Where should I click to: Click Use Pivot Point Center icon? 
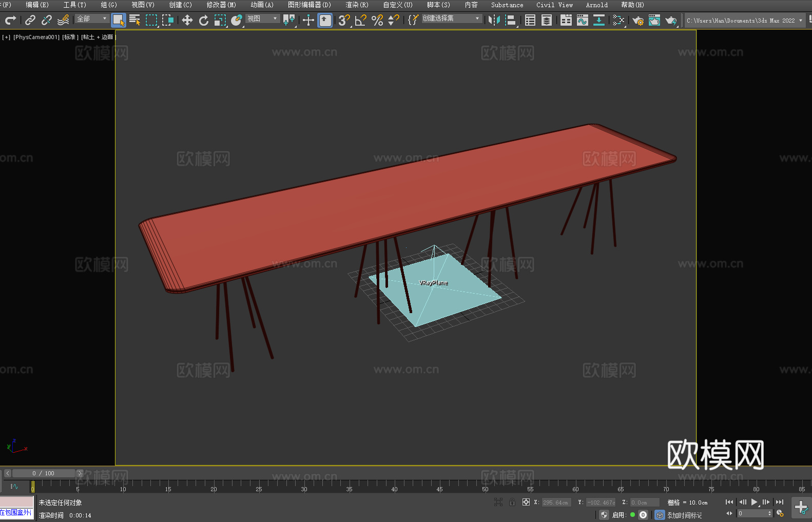point(289,20)
